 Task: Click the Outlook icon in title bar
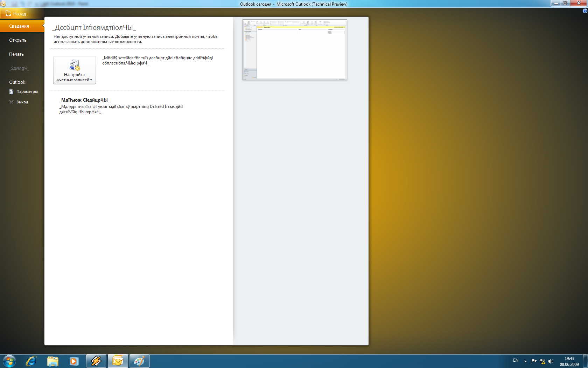[x=3, y=4]
